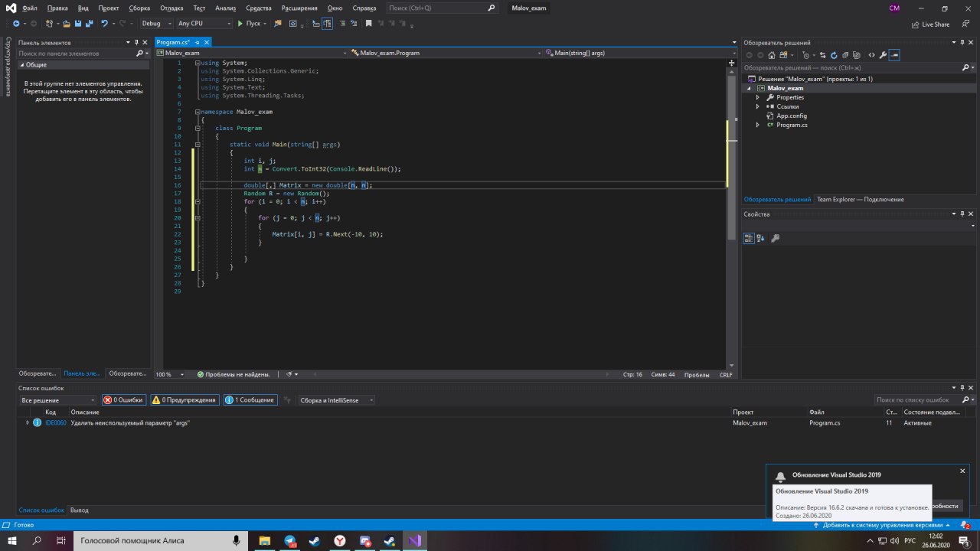Screen dimensions: 980x551
Task: Show all files icon in solution explorer
Action: (x=857, y=55)
